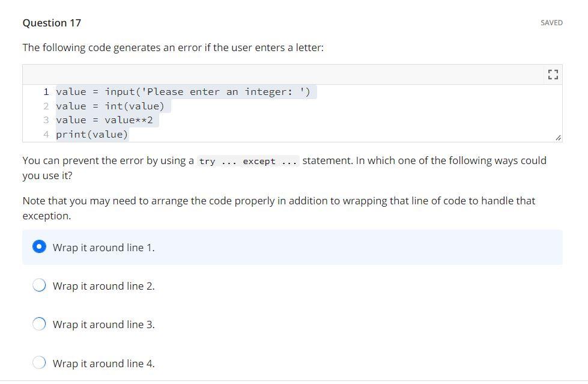The width and height of the screenshot is (588, 384).
Task: Click line number 4 in the code gutter
Action: click(46, 134)
